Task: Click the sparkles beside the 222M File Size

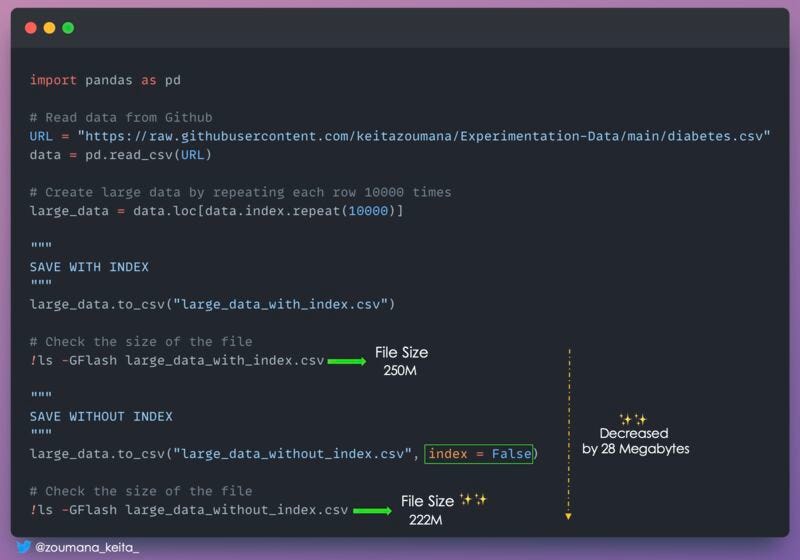Action: [472, 500]
